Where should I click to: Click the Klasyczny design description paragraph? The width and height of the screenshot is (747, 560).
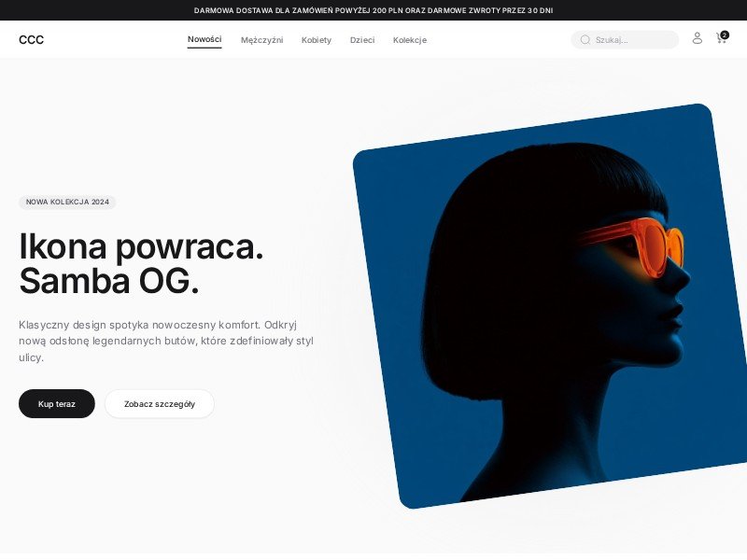(x=166, y=341)
